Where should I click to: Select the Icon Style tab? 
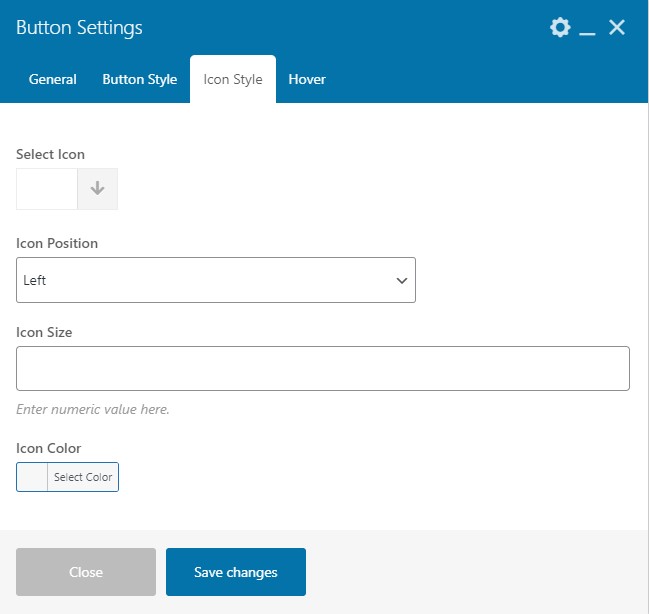click(x=233, y=79)
